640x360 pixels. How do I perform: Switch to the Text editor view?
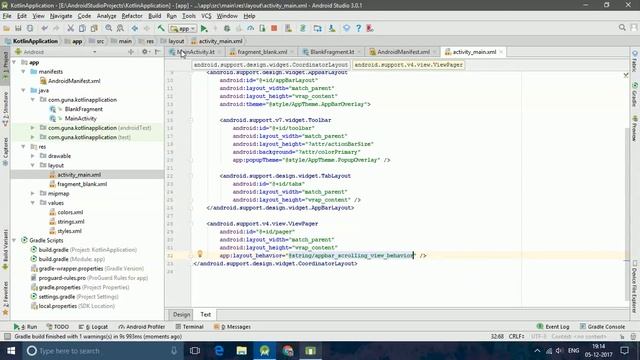point(205,315)
